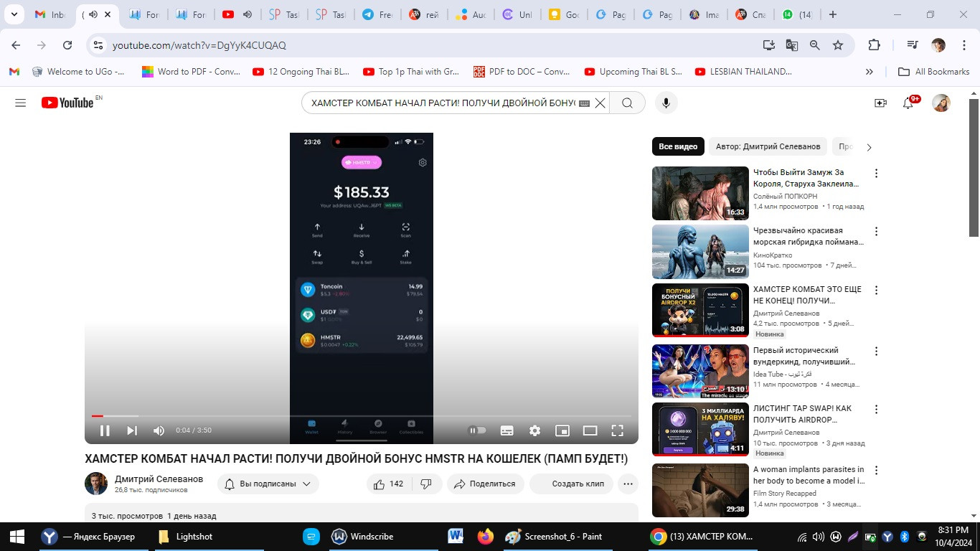Pause the video
This screenshot has height=551, width=980.
point(105,430)
